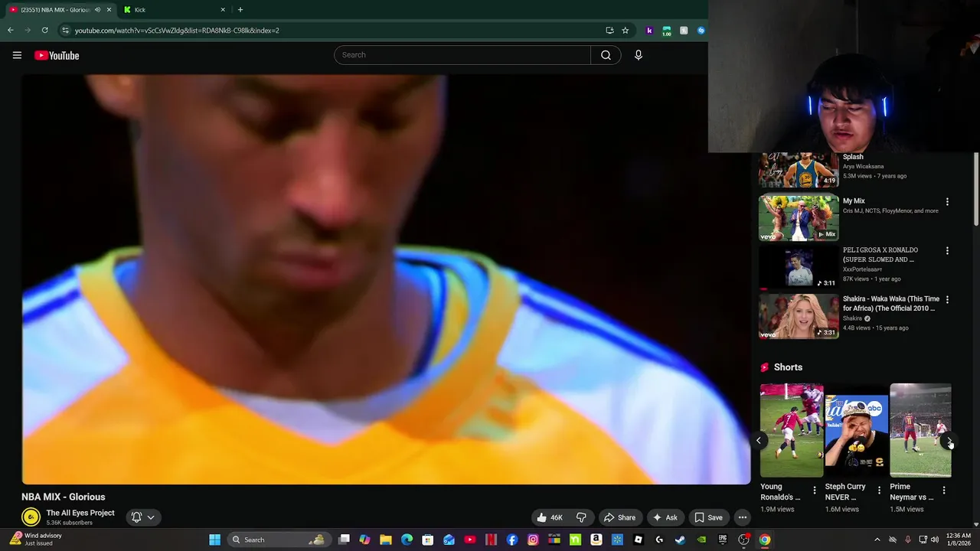Switch to the Kick browser tab

pyautogui.click(x=175, y=10)
